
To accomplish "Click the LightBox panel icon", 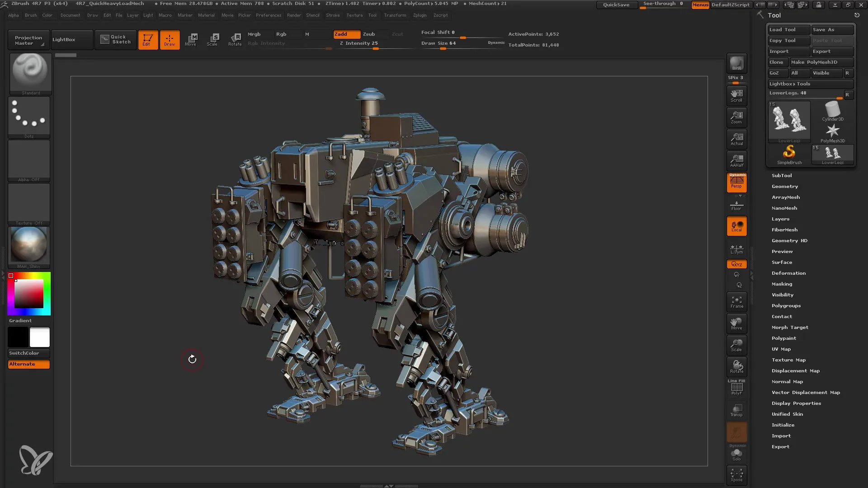I will coord(63,39).
